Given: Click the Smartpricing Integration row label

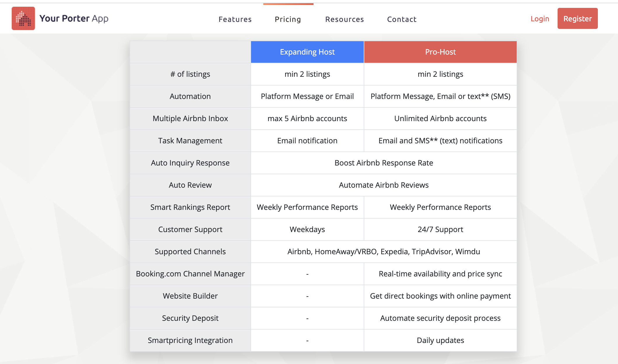Looking at the screenshot, I should tap(190, 340).
